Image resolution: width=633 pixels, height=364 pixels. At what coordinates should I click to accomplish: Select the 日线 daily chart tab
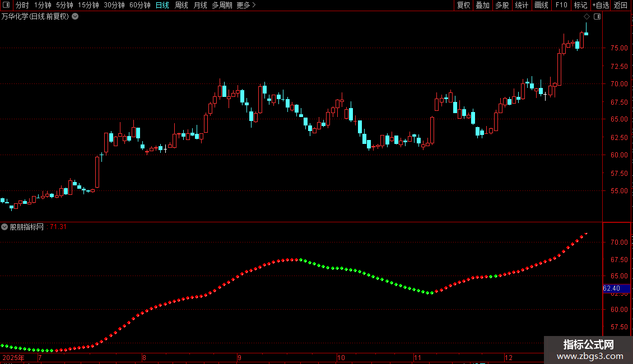click(x=162, y=5)
